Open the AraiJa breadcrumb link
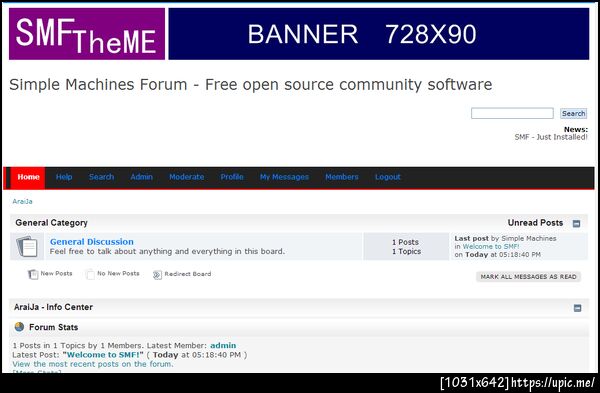 point(22,202)
